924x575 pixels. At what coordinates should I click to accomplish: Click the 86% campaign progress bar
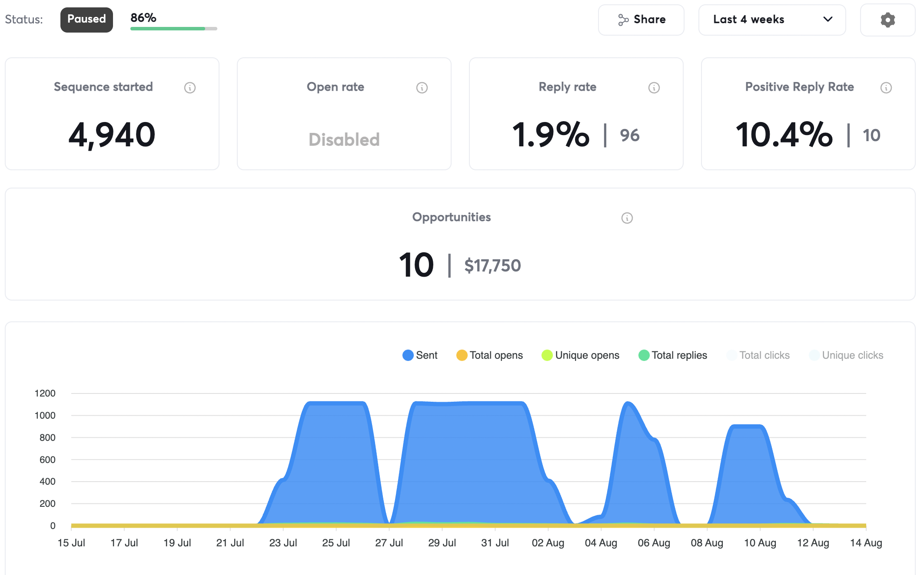[x=173, y=29]
